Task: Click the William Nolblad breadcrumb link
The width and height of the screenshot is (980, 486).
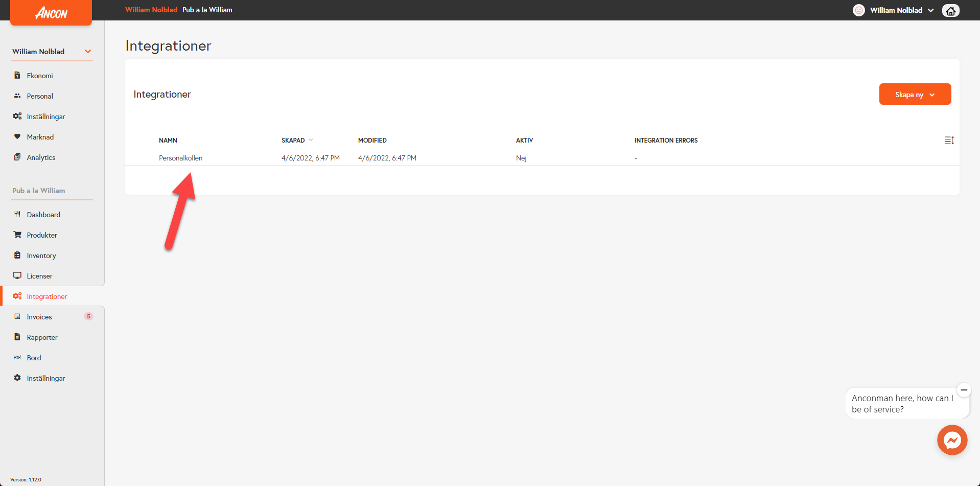Action: pos(151,10)
